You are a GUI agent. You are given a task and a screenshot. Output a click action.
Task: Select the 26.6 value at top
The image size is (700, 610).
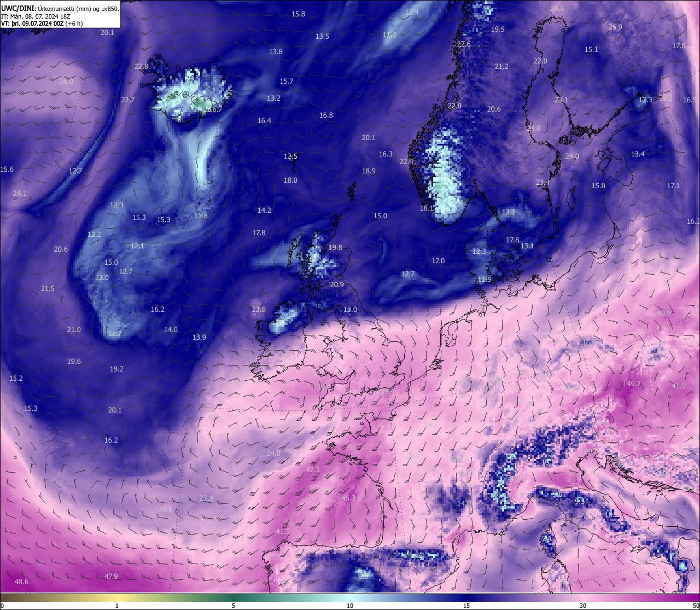click(557, 9)
